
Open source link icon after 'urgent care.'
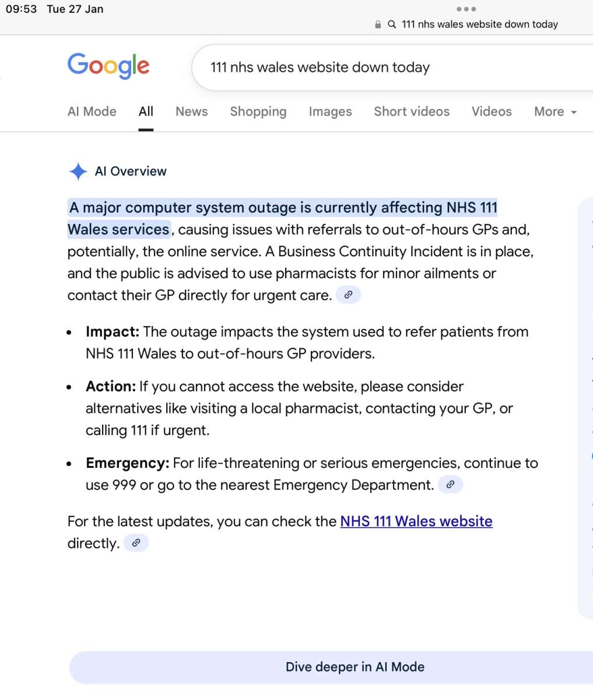coord(349,295)
